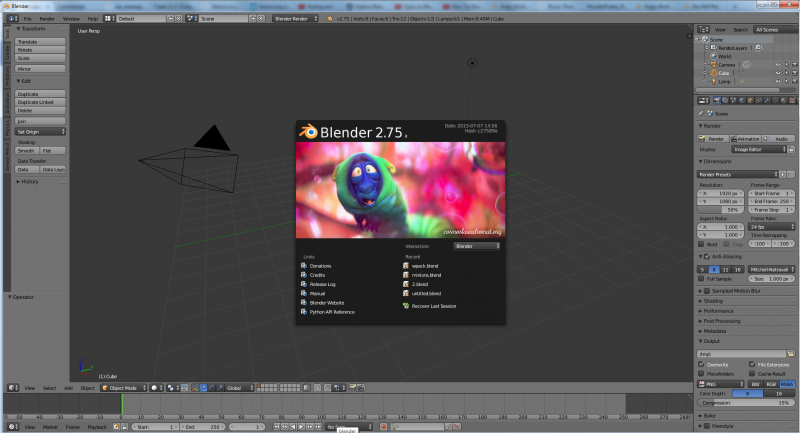Open the Render menu
This screenshot has width=800, height=433.
point(47,18)
